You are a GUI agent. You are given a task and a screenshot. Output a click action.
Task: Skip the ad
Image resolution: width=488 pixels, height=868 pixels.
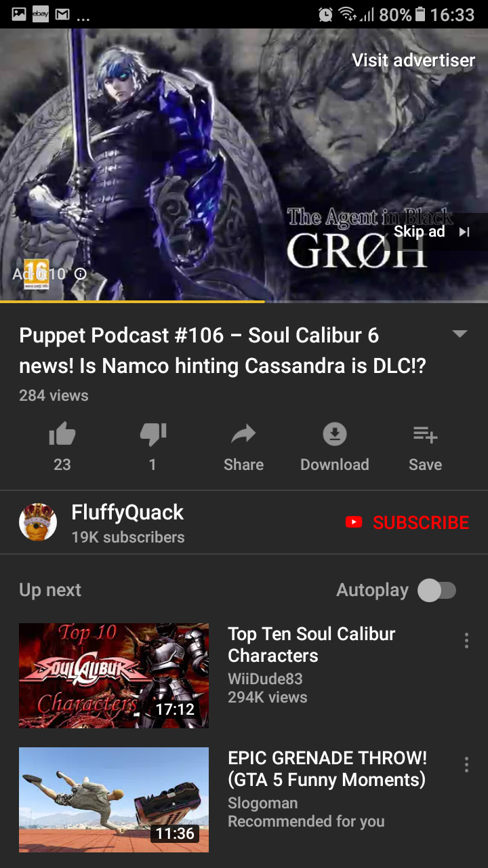click(431, 232)
